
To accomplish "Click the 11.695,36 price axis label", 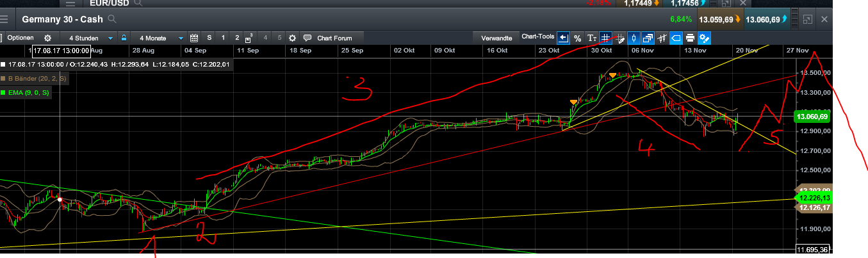I will click(812, 249).
